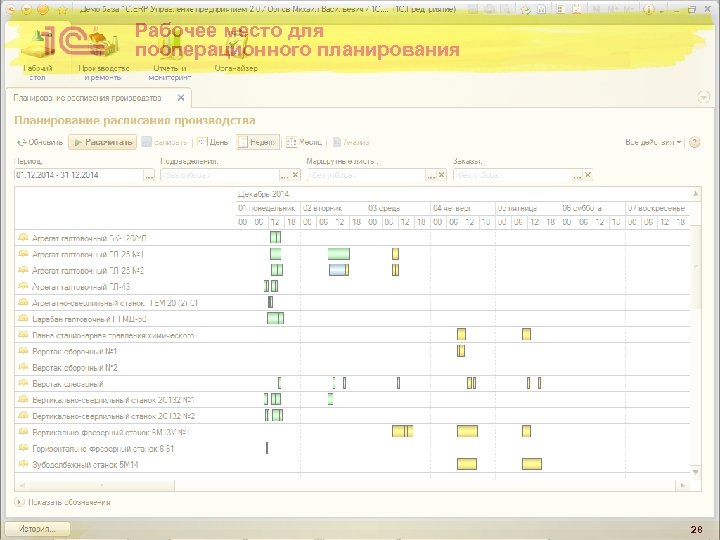Click the vertical scrollbar of the Gantt chart
The width and height of the screenshot is (720, 540).
click(x=696, y=266)
